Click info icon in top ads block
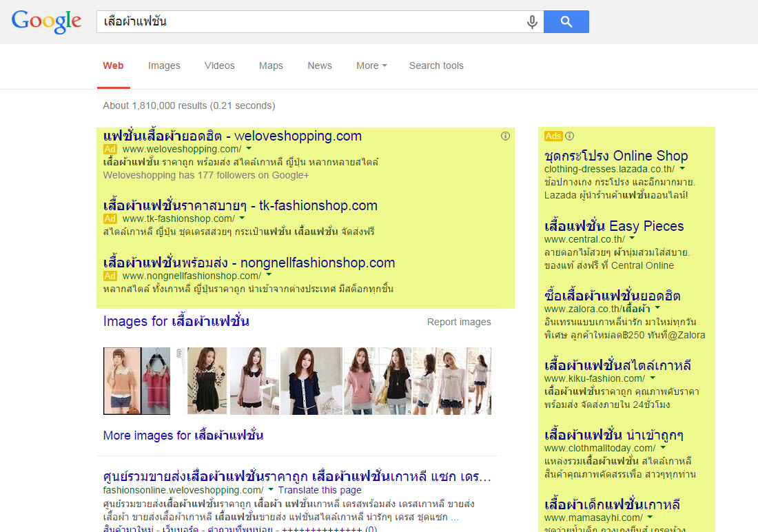The width and height of the screenshot is (758, 532). [x=505, y=136]
